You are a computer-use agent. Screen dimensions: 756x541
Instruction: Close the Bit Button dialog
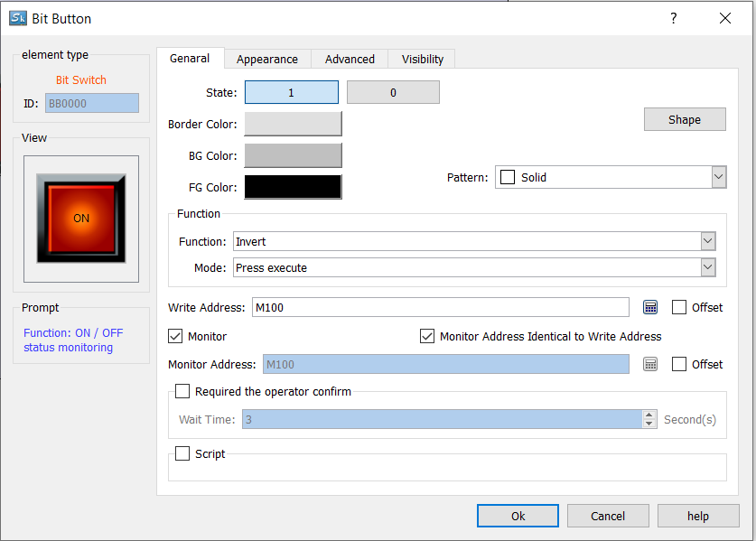click(x=724, y=18)
